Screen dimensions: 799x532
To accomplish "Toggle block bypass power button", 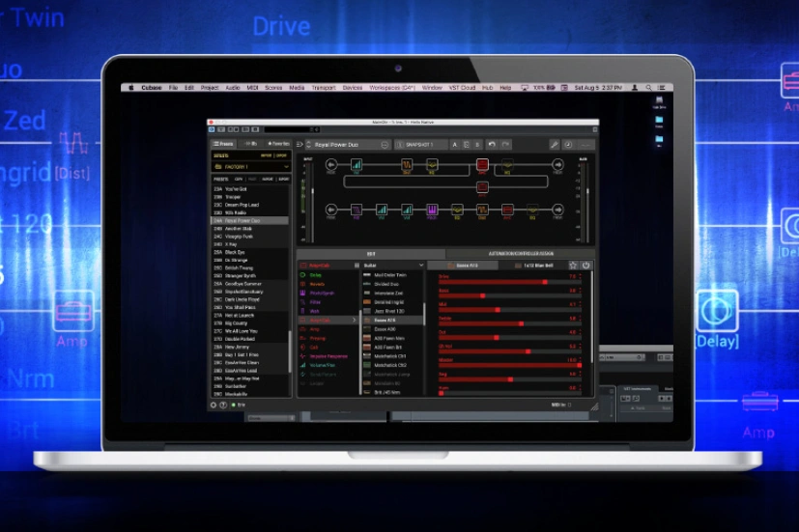I will (x=585, y=266).
